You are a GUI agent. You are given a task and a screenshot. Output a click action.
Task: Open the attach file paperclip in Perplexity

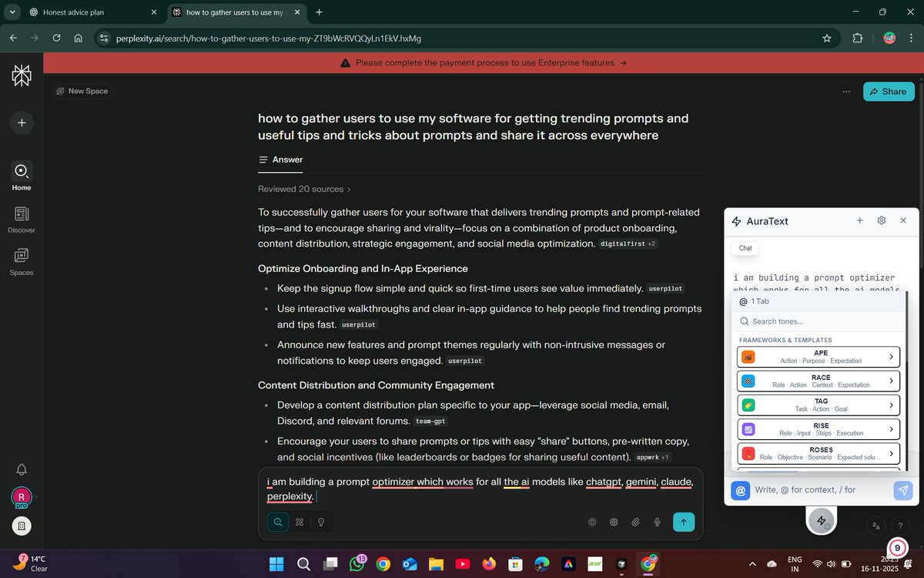(635, 522)
